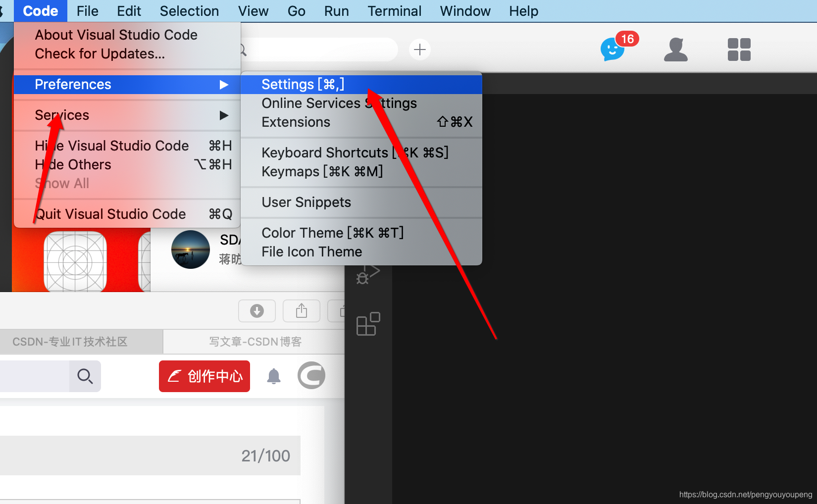Click the CSDN round C avatar icon
This screenshot has height=504, width=817.
[311, 375]
